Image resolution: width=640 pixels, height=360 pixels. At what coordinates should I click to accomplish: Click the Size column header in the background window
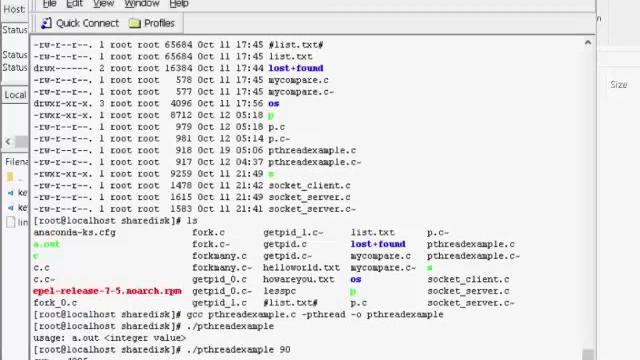pos(618,84)
